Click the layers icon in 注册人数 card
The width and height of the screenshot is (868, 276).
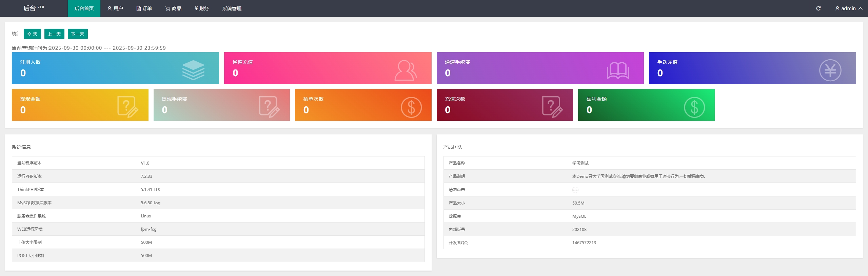pos(193,70)
